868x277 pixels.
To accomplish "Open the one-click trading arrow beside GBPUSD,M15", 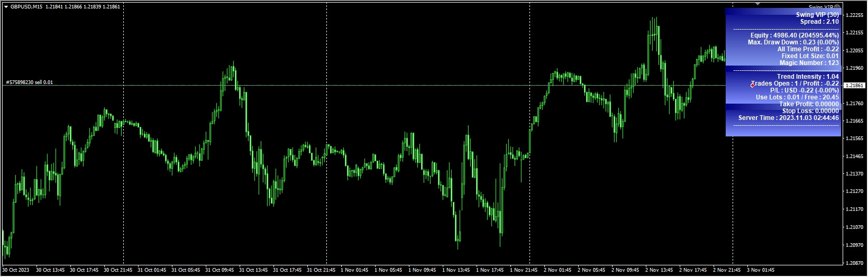I will coord(6,6).
